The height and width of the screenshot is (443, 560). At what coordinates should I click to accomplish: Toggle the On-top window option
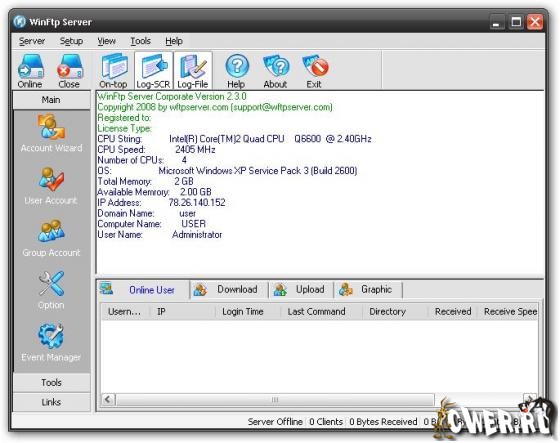114,71
